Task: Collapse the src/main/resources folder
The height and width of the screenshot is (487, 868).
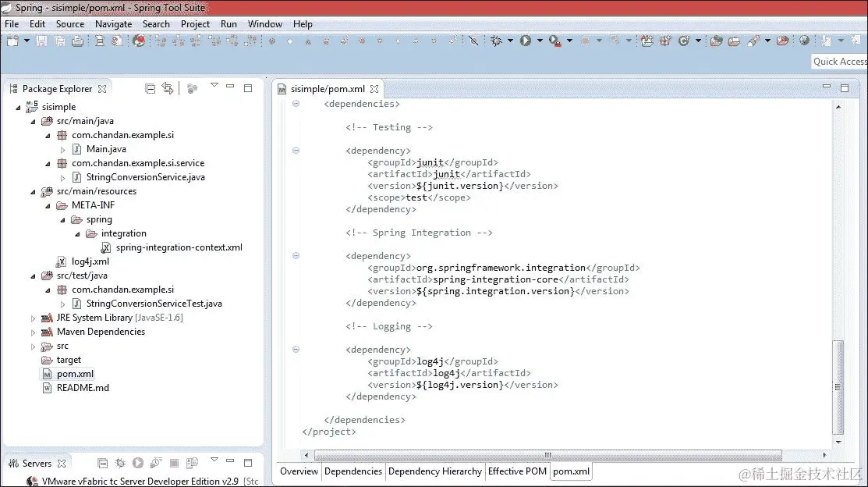Action: tap(33, 192)
